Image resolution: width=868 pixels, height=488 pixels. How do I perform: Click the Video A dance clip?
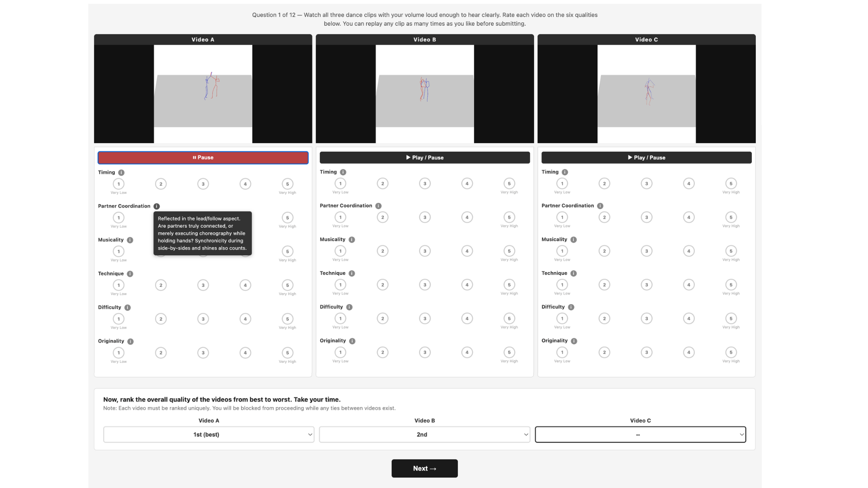[x=203, y=94]
